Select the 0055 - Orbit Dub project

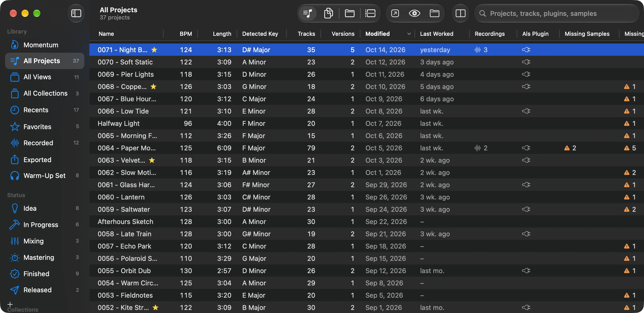(366, 271)
